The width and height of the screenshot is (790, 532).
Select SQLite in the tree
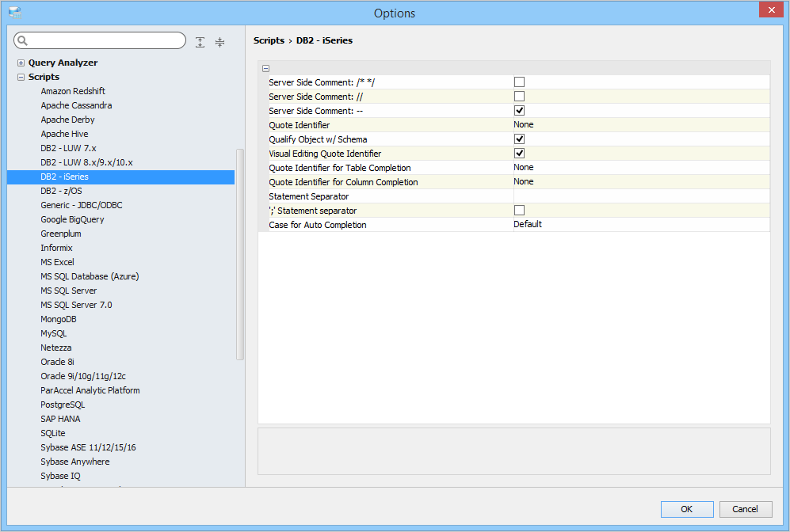coord(53,433)
